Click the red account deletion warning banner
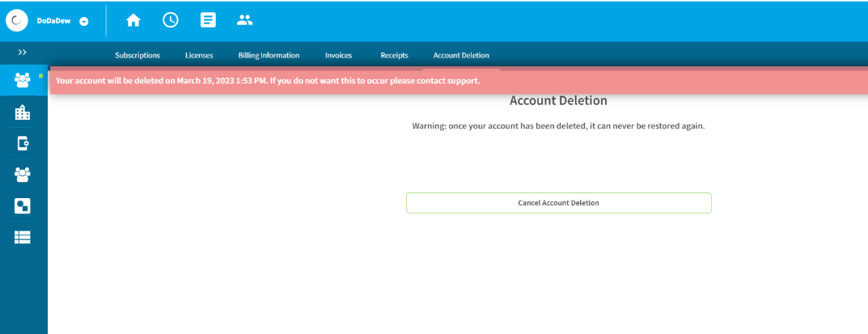This screenshot has width=868, height=334. pos(459,81)
